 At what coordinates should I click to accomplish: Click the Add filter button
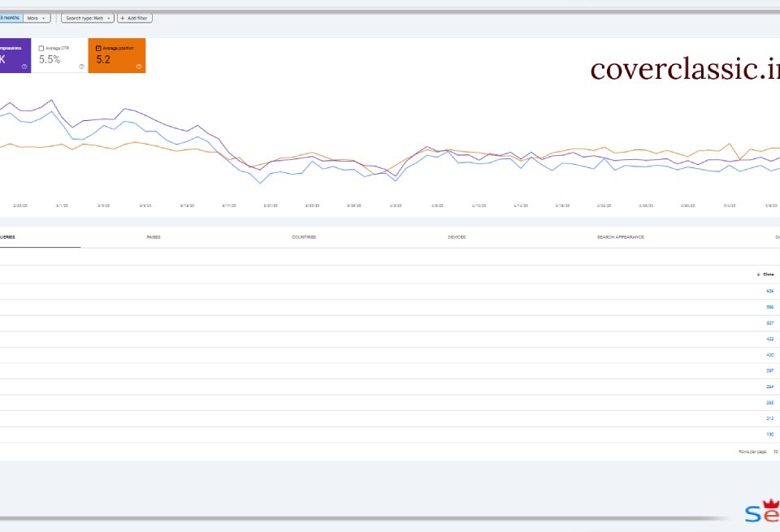135,19
